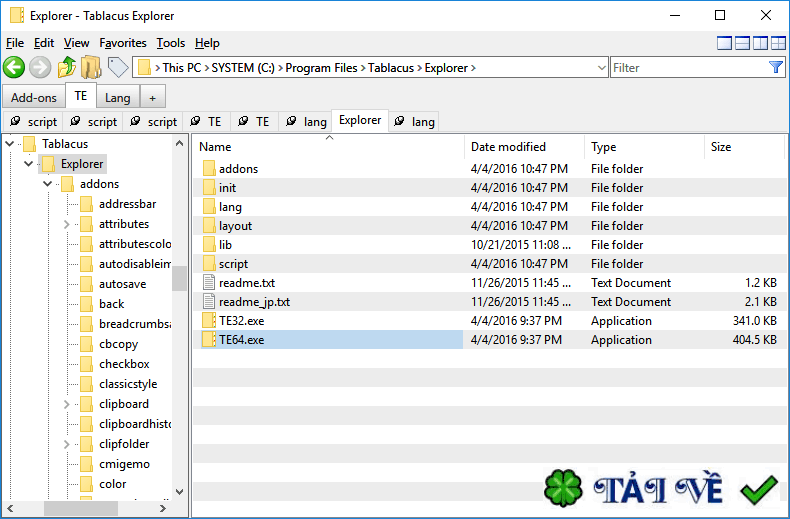
Task: Open the address bar dropdown arrow
Action: coord(601,68)
